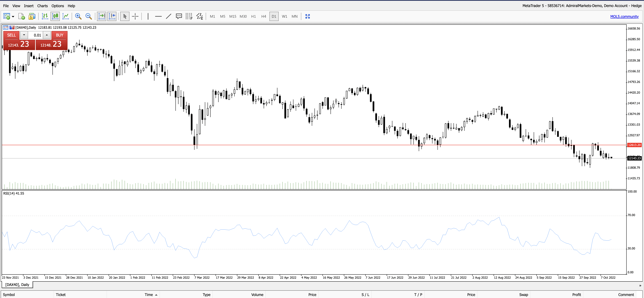Click the 0.01 volume input field
Image resolution: width=644 pixels, height=298 pixels.
pyautogui.click(x=35, y=35)
